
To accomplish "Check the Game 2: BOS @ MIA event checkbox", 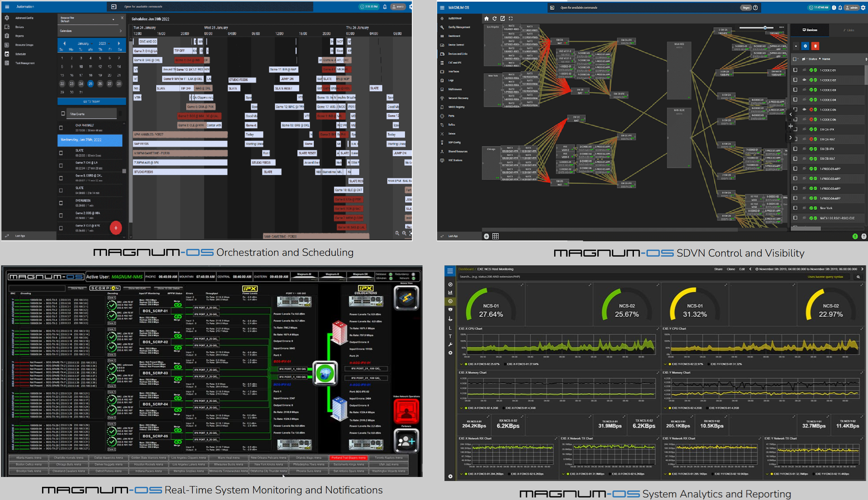I will [61, 216].
